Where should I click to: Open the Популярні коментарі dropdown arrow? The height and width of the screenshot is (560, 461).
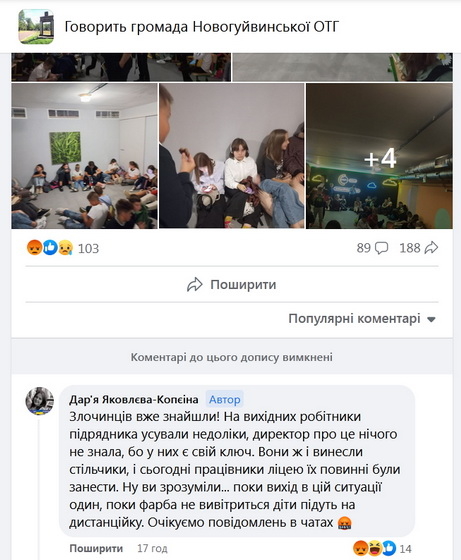coord(431,319)
